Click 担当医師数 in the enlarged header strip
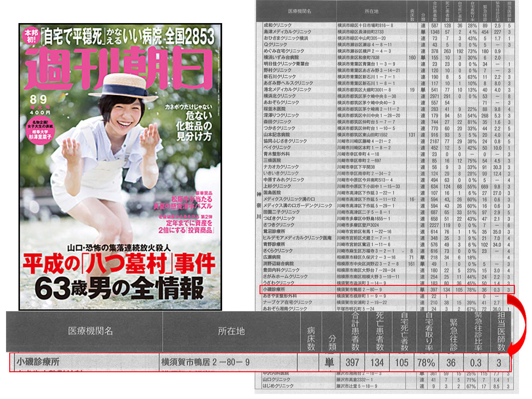 (501, 331)
